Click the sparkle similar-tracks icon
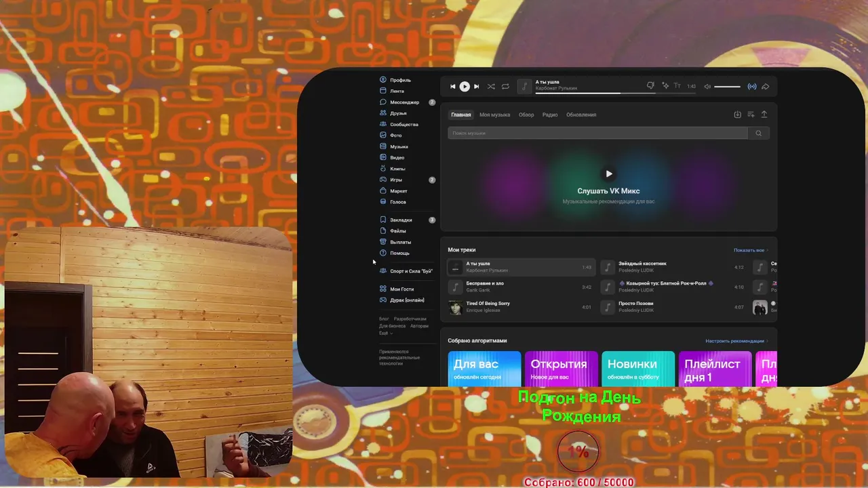Screen dimensions: 868x488 pyautogui.click(x=665, y=86)
